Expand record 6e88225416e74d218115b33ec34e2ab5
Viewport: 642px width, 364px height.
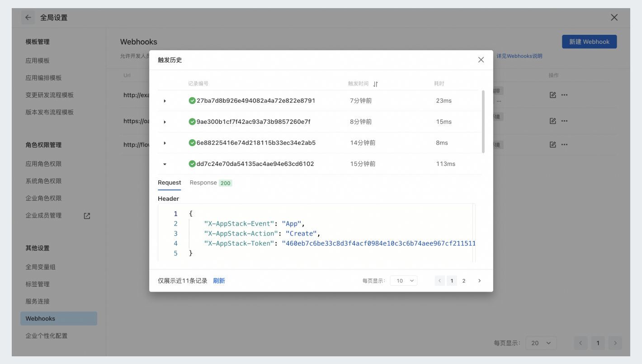(x=165, y=143)
